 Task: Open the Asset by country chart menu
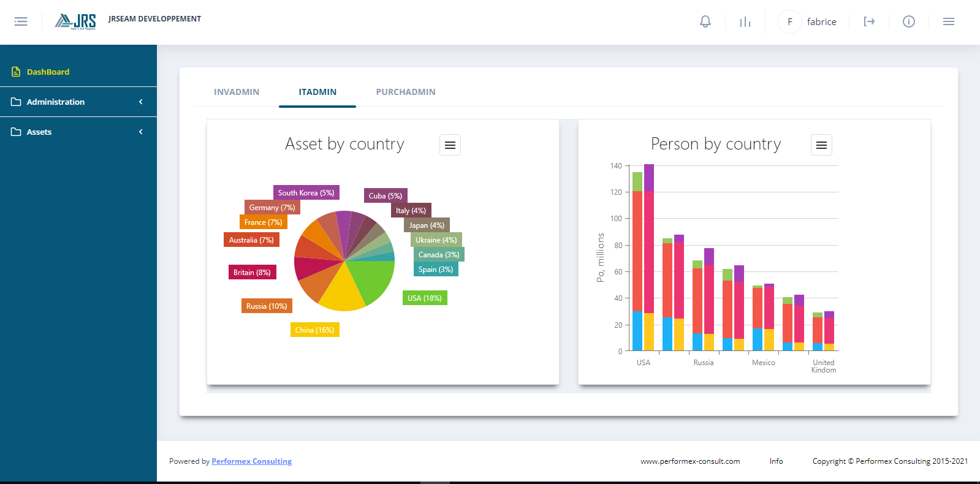click(x=450, y=145)
